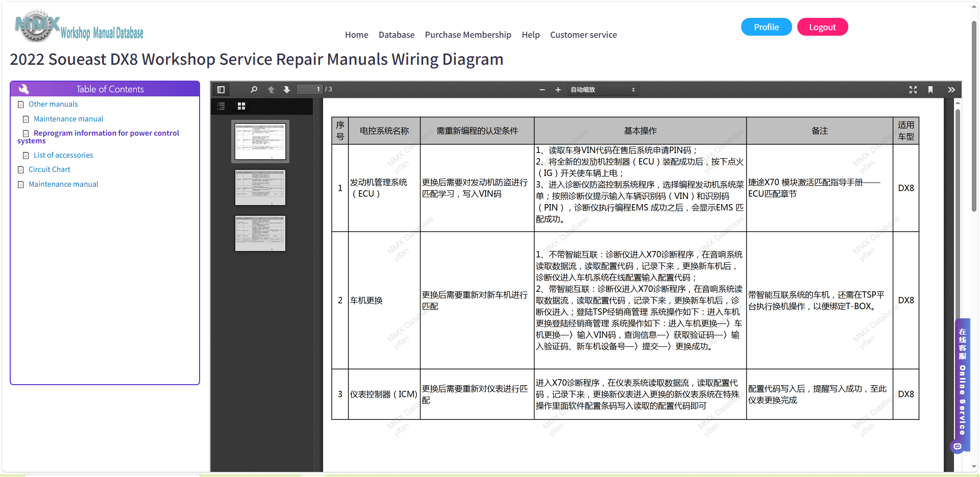Open the 自动缩放 zoom level dropdown
980x477 pixels.
pyautogui.click(x=603, y=90)
